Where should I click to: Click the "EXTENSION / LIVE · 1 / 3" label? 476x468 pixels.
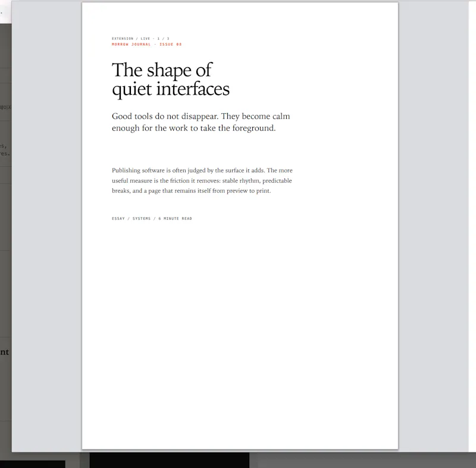pos(140,39)
